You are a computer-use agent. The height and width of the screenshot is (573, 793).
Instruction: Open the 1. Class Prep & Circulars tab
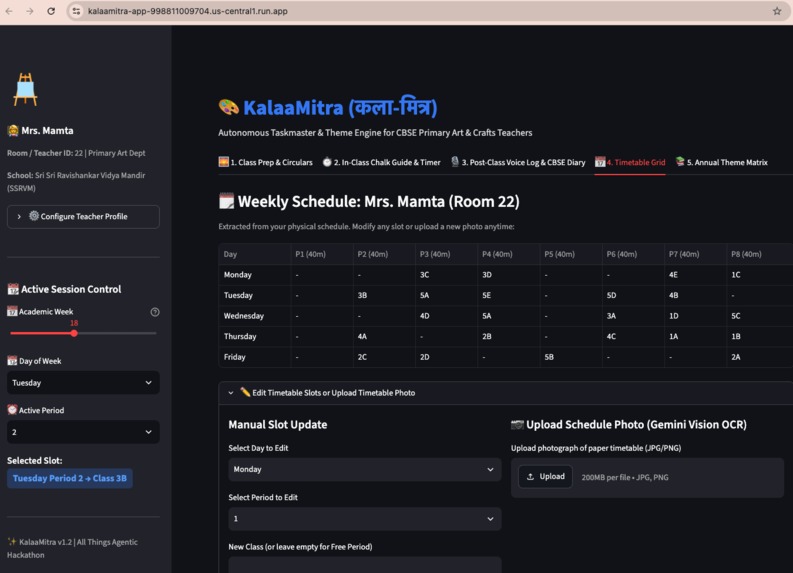[266, 162]
